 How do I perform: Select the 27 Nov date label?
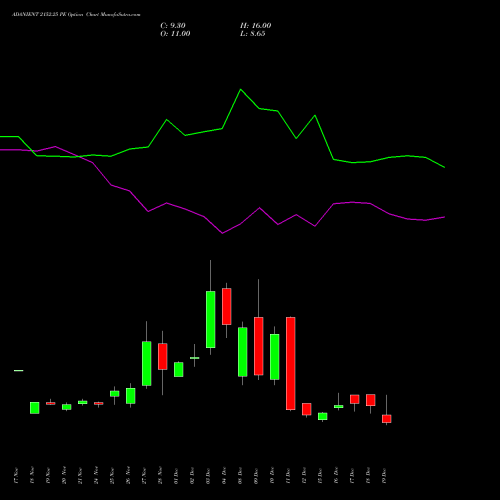pyautogui.click(x=144, y=476)
